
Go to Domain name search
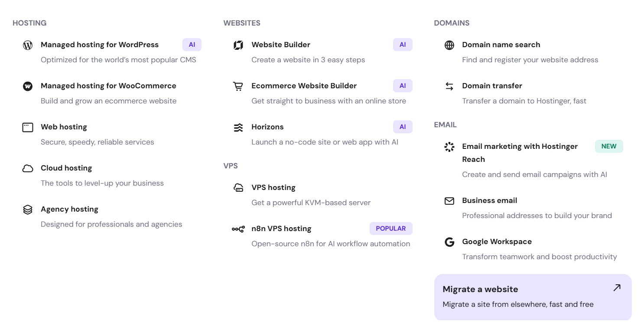[501, 45]
